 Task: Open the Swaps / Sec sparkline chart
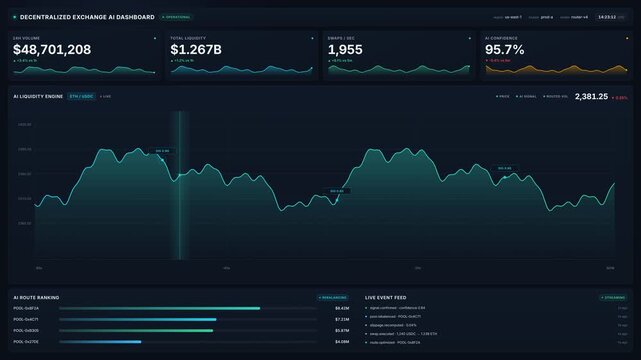pyautogui.click(x=399, y=70)
